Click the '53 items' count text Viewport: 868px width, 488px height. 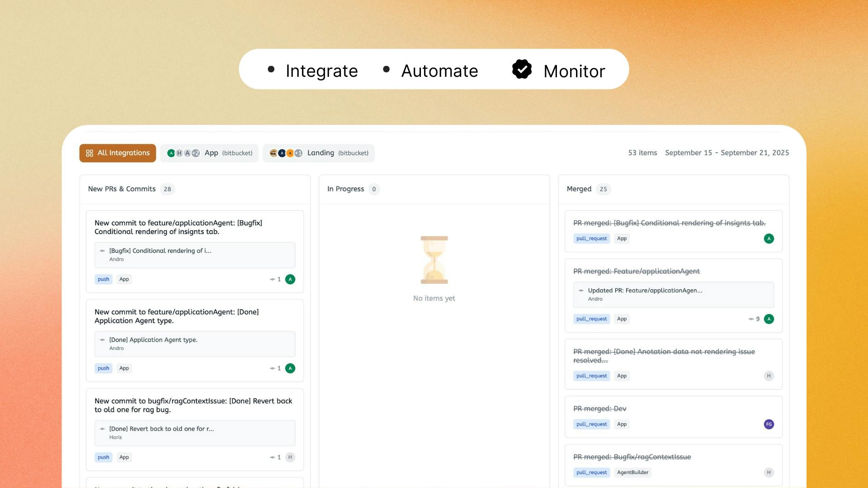[642, 153]
